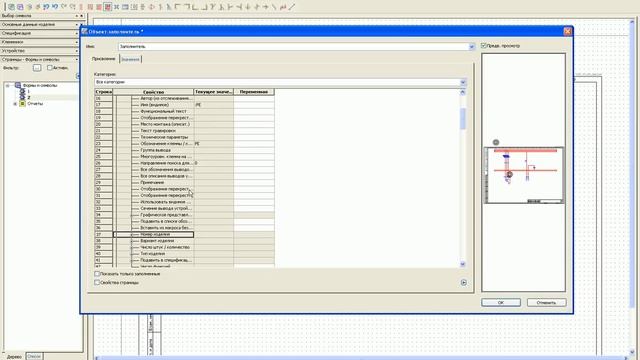Enable 'Показать только заполненные' checkbox
640x360 pixels.
coord(97,274)
